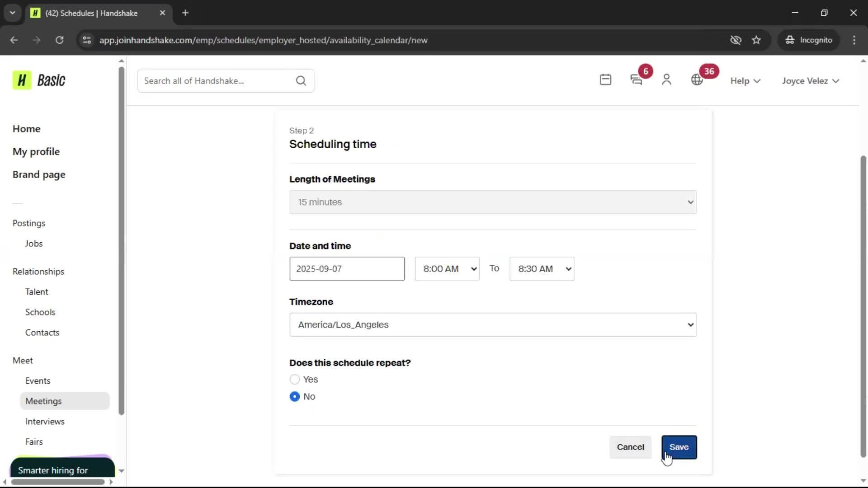Open site information icon in address bar
This screenshot has width=868, height=488.
[x=87, y=40]
